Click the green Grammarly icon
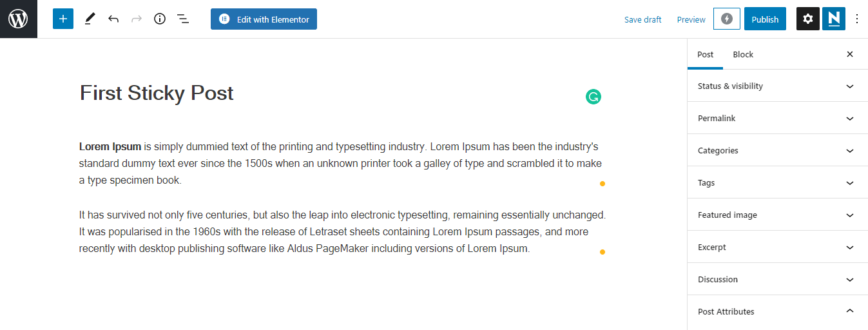This screenshot has height=330, width=868. click(593, 97)
